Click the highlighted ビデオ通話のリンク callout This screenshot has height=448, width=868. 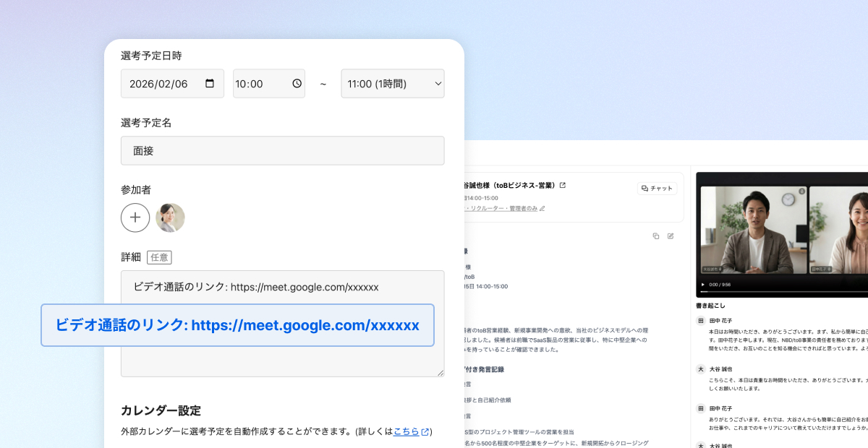tap(237, 325)
